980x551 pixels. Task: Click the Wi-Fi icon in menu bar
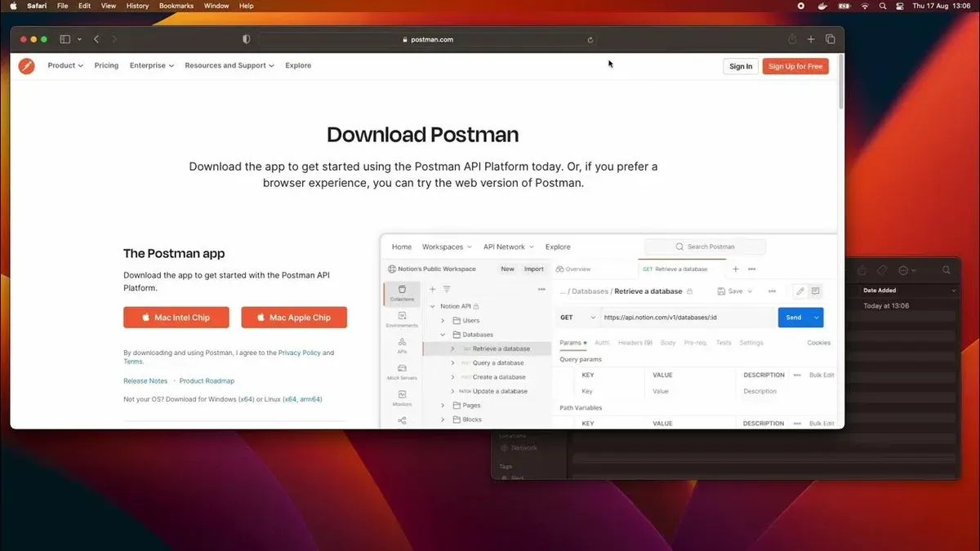pos(864,6)
